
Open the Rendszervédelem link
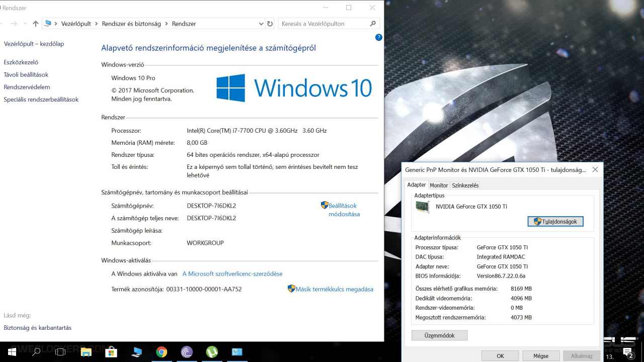point(27,87)
